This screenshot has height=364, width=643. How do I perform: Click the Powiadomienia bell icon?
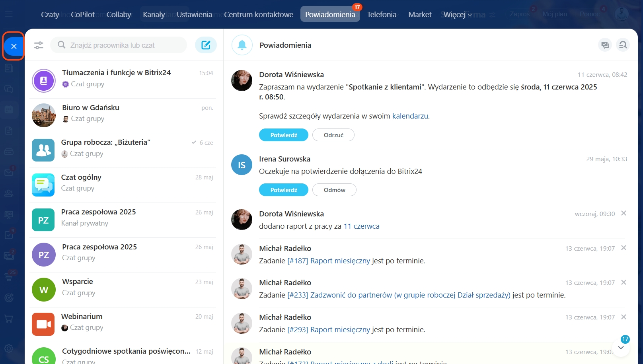point(242,45)
